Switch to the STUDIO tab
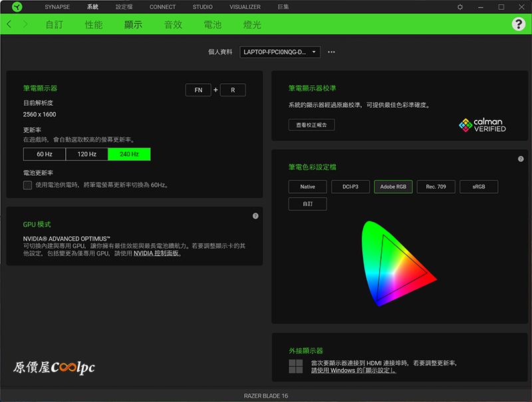The width and height of the screenshot is (532, 402). (203, 7)
